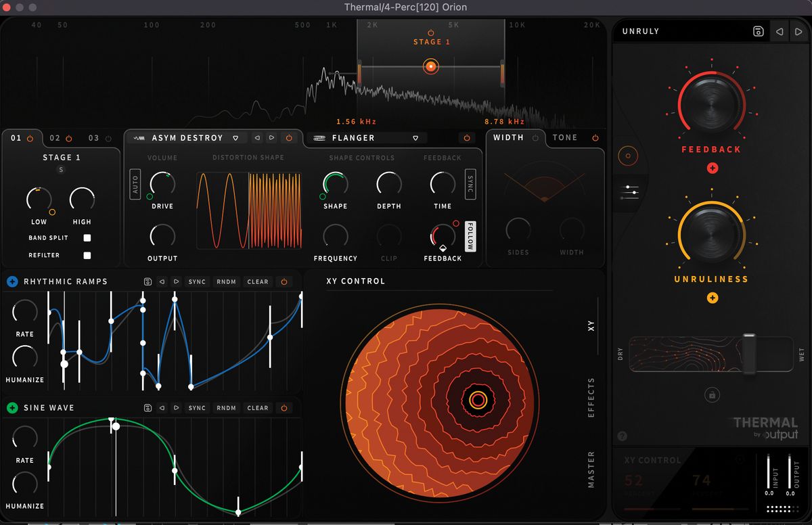Screen dimensions: 812x525
Task: Select the sliders icon on the XY panel edge
Action: [x=629, y=192]
